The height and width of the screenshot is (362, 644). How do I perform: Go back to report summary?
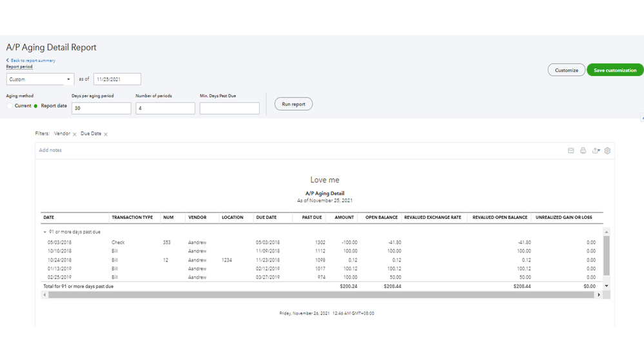coord(31,61)
